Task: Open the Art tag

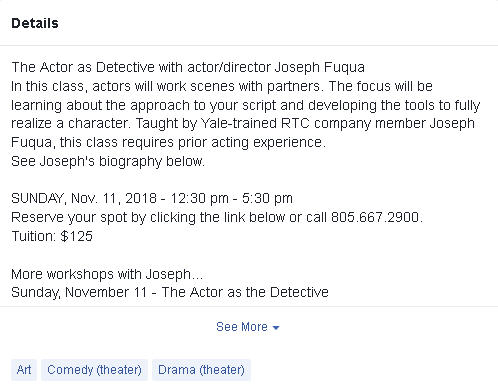Action: point(24,370)
